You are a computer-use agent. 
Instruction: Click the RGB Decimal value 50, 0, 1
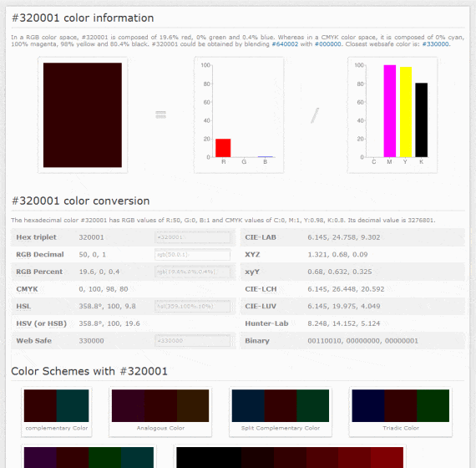point(93,255)
